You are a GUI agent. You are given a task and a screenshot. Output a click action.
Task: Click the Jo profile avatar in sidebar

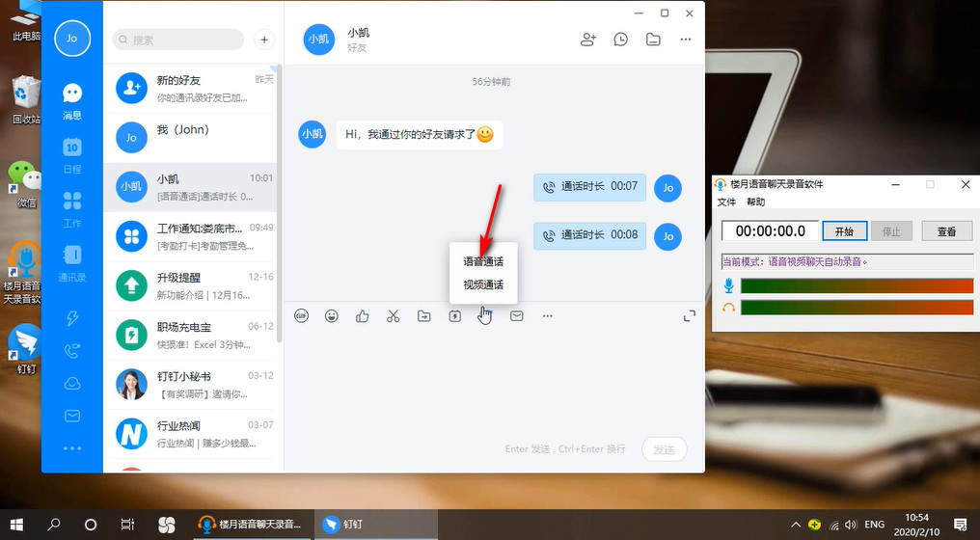coord(72,39)
